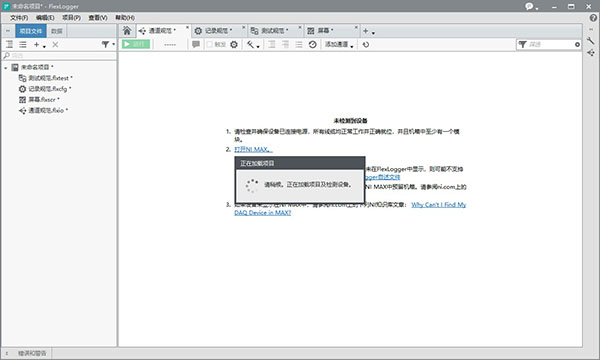This screenshot has height=360, width=600.
Task: Expand the errors and warnings bottom panel
Action: tap(7, 353)
